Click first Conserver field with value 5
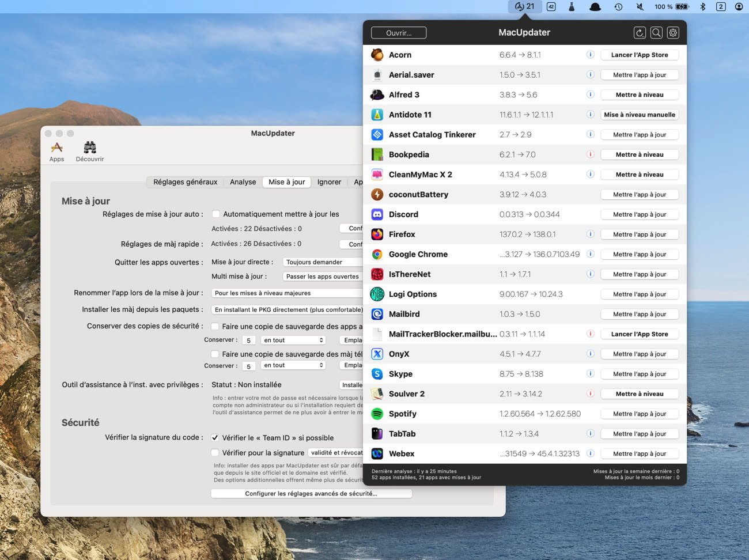Viewport: 749px width, 560px height. coord(249,340)
